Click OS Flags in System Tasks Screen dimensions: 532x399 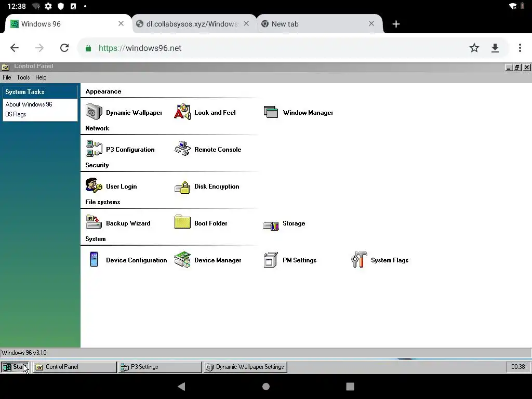tap(16, 114)
